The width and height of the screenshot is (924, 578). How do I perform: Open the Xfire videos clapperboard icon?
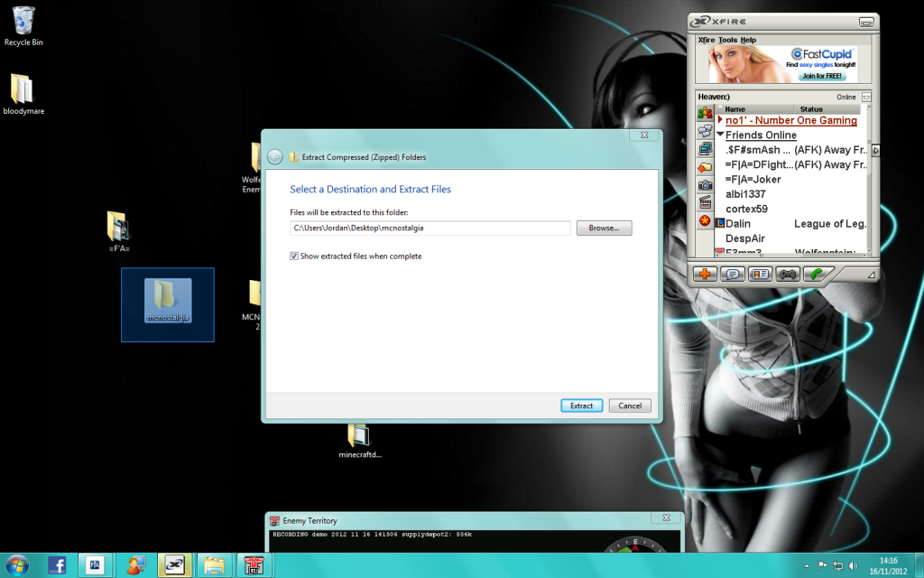click(705, 202)
